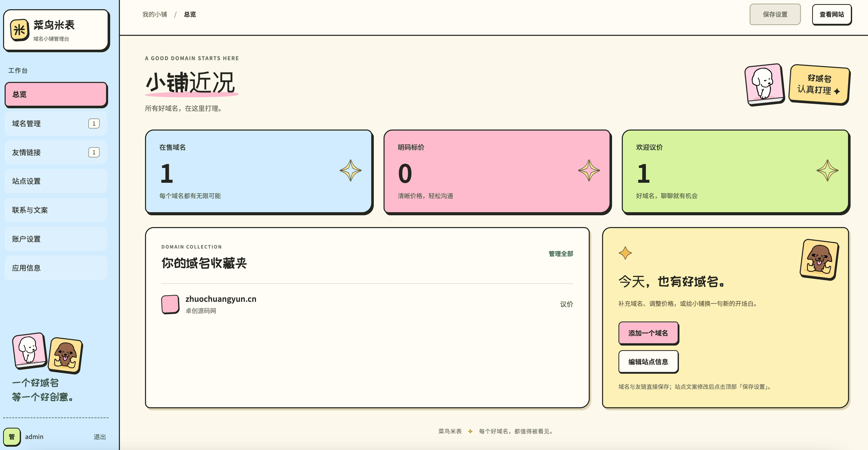Open 站点设置 menu item
This screenshot has height=450, width=868.
(x=56, y=181)
